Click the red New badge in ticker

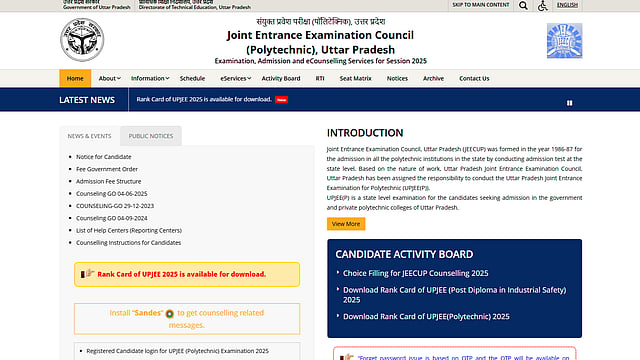click(281, 100)
